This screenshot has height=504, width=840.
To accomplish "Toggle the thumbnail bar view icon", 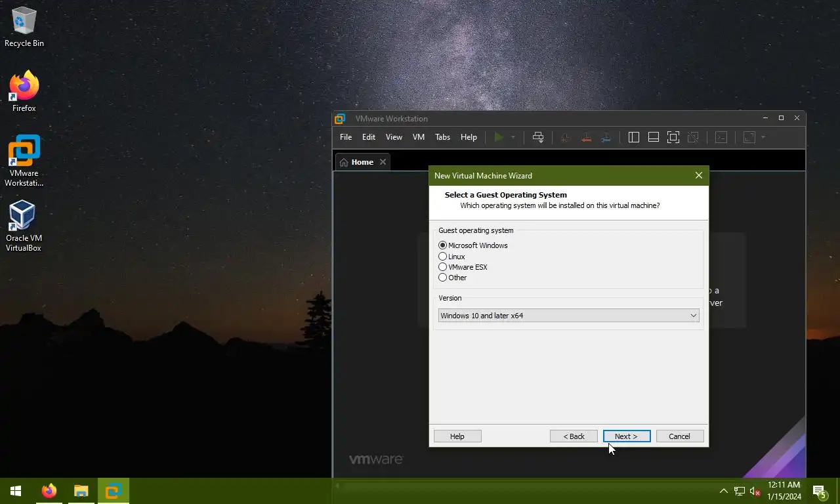I will pyautogui.click(x=654, y=137).
